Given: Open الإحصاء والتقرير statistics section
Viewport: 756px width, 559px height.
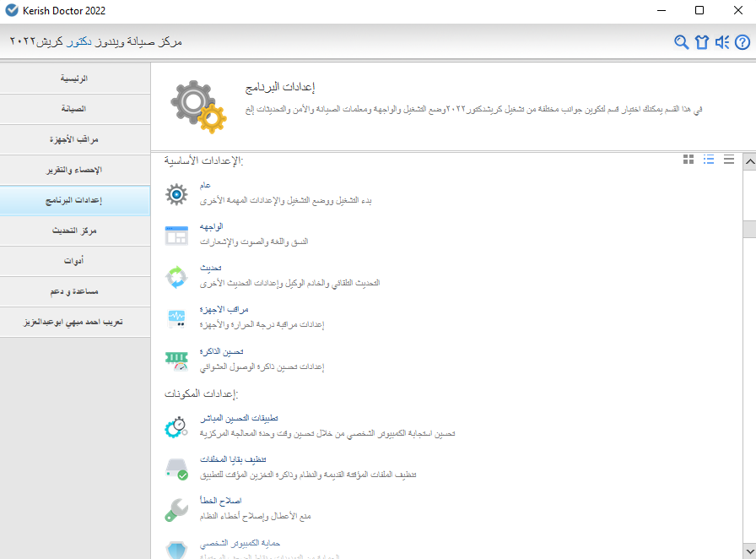Looking at the screenshot, I should point(75,170).
